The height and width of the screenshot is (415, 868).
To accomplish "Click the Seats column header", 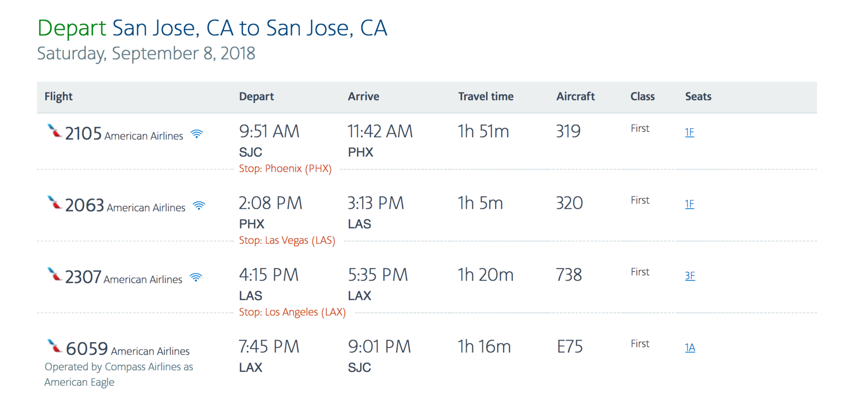I will click(698, 96).
